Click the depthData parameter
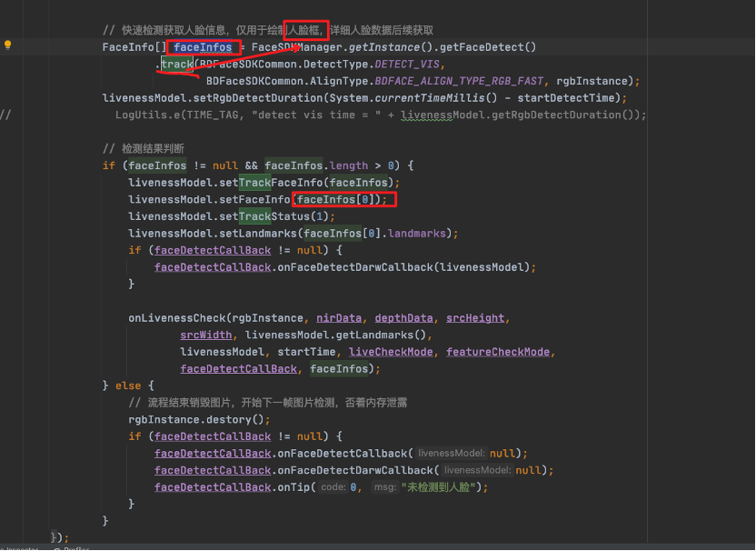The height and width of the screenshot is (551, 756). click(x=403, y=318)
